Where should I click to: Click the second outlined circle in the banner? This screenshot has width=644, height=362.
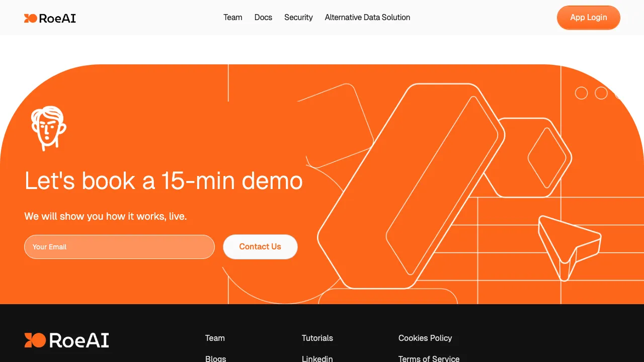[x=601, y=93]
